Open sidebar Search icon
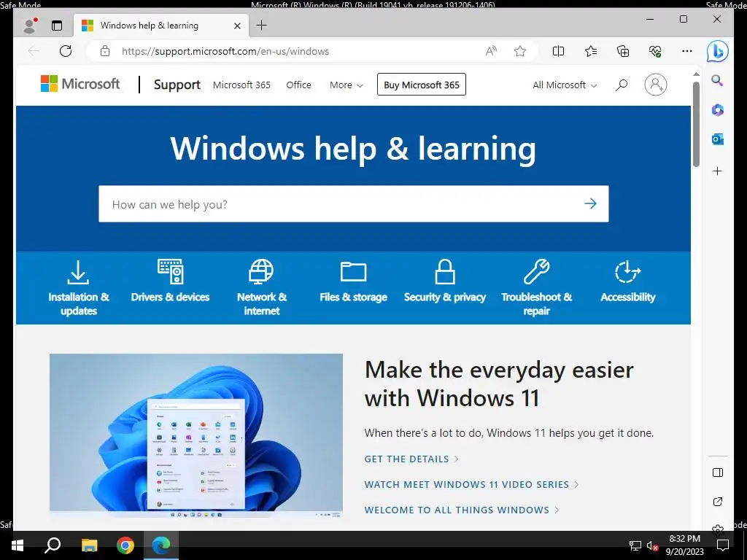Image resolution: width=747 pixels, height=560 pixels. point(718,80)
